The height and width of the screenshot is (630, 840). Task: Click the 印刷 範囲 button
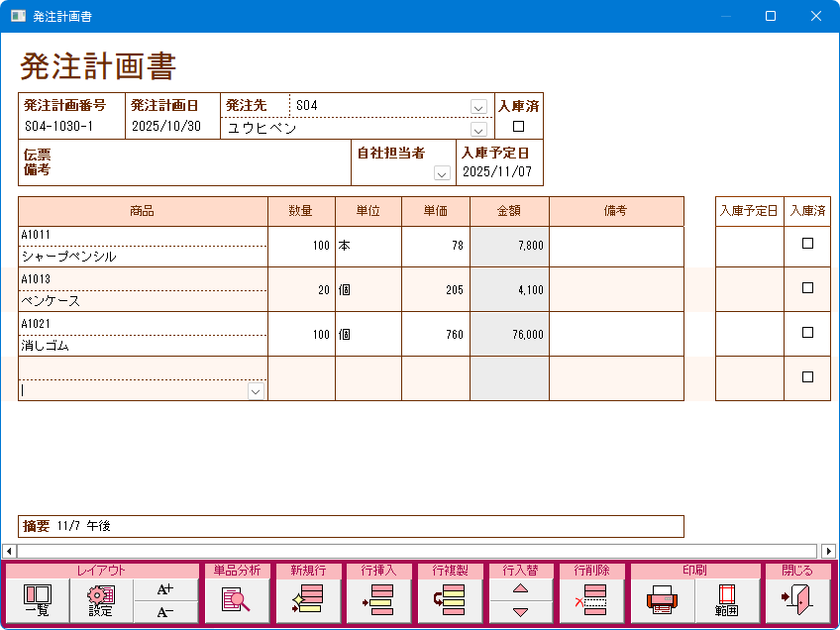727,600
